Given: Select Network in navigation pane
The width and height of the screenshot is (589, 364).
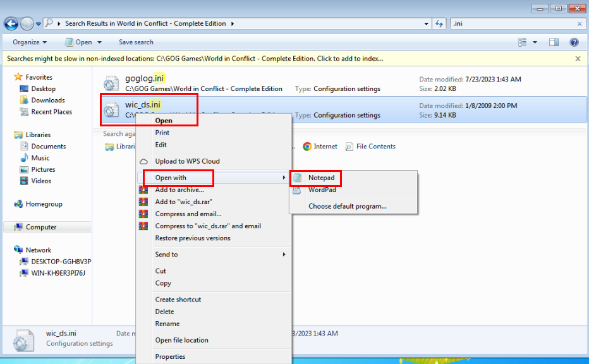Looking at the screenshot, I should (x=39, y=250).
